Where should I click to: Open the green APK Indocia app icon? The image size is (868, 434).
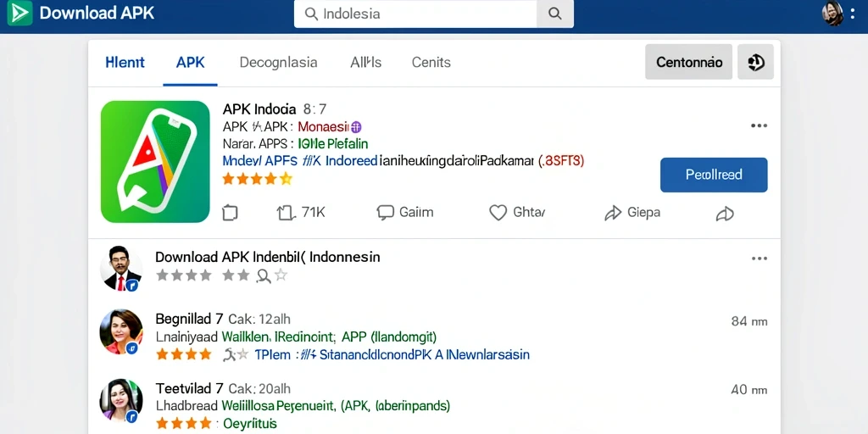click(x=155, y=162)
